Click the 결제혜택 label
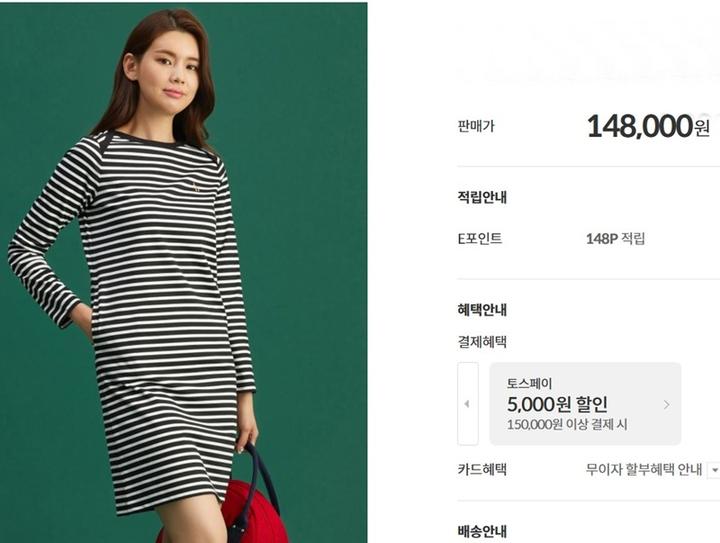This screenshot has width=720, height=543. click(x=482, y=342)
